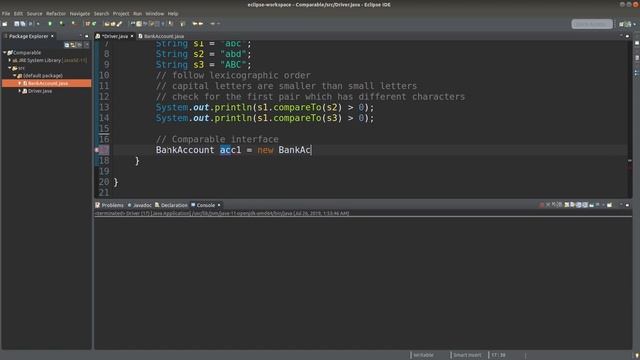Open the Help menu
Screen dimensions: 640x360
pyautogui.click(x=173, y=13)
